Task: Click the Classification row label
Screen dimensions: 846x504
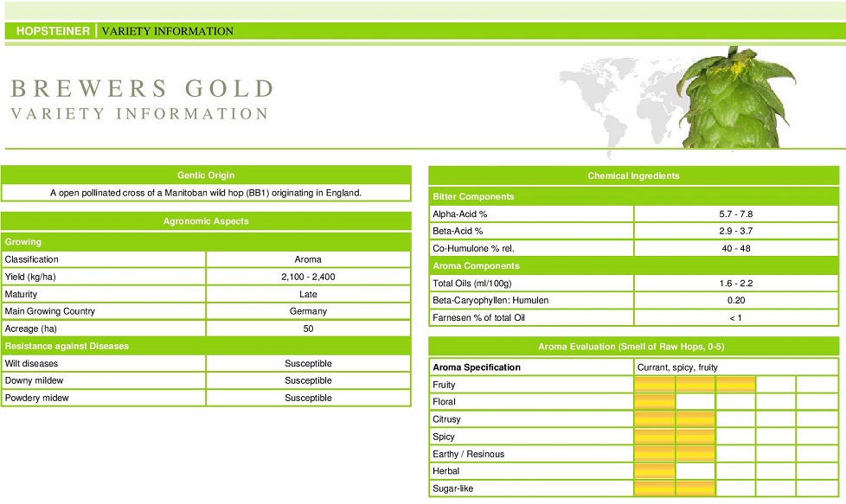Action: (31, 259)
